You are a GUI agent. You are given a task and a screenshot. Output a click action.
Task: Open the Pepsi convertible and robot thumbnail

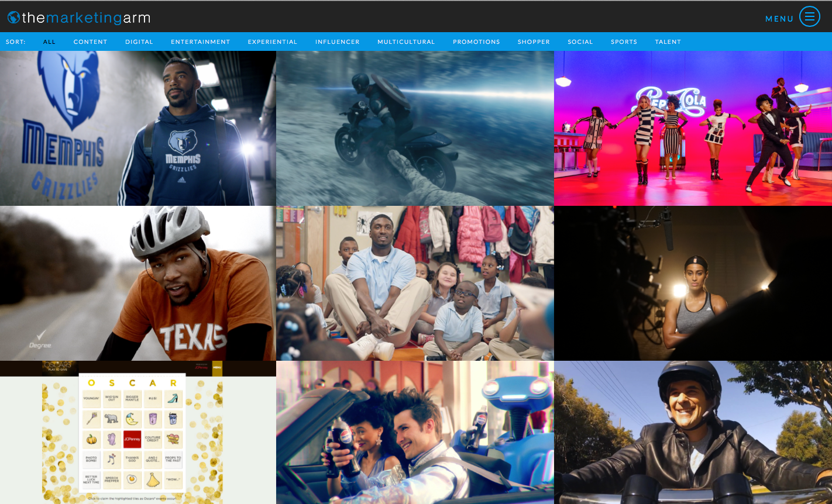point(415,432)
